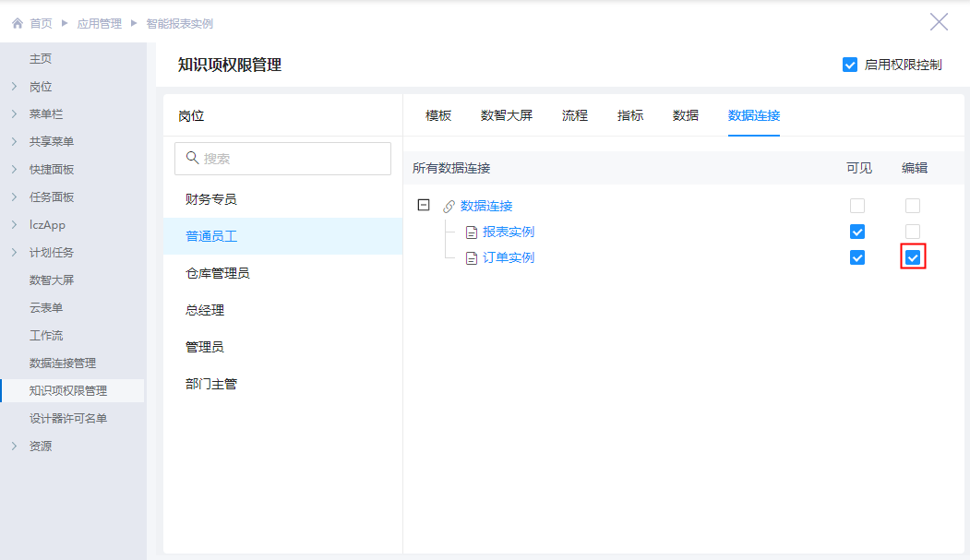The image size is (970, 560).
Task: Select the 总经理 position
Action: (205, 310)
